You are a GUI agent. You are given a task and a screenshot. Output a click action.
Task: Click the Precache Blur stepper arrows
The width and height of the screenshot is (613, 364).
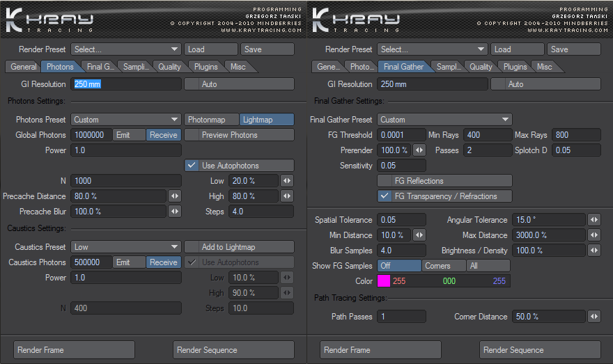[x=176, y=212]
